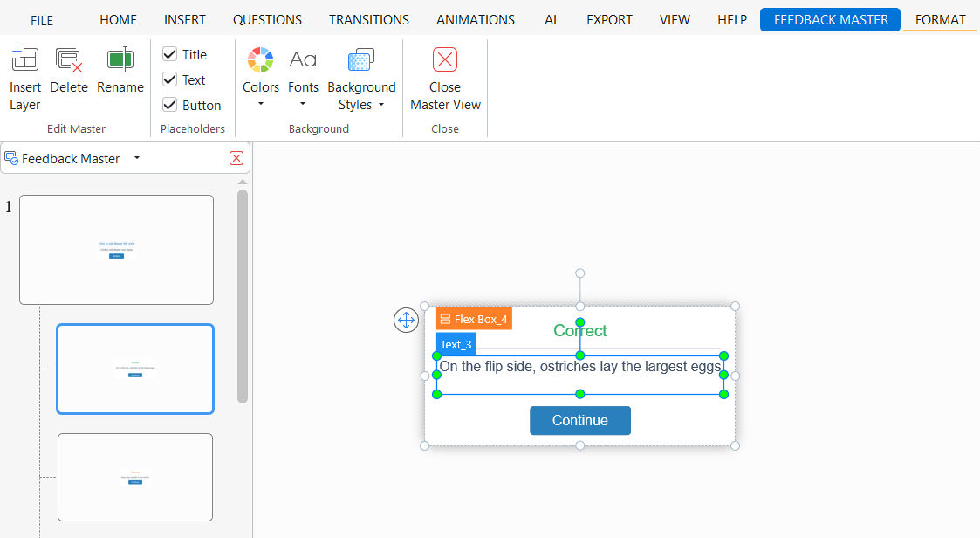Close the Feedback Master panel with red X
Image resolution: width=980 pixels, height=538 pixels.
click(236, 158)
